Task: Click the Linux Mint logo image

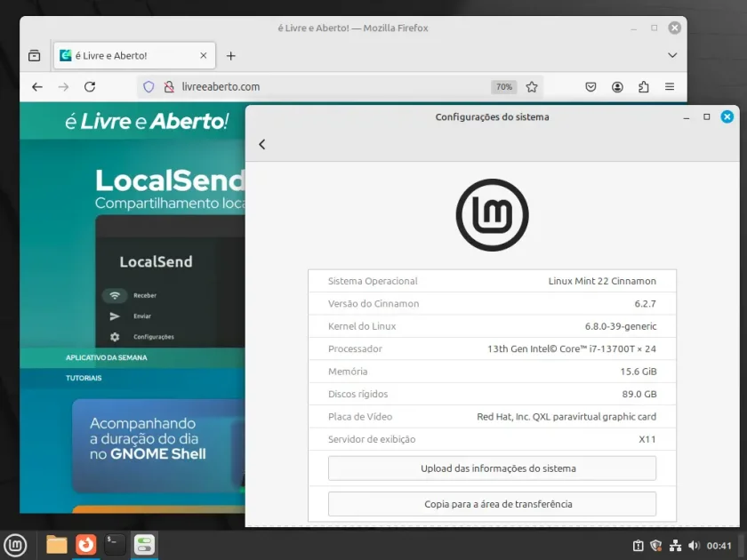Action: pyautogui.click(x=492, y=215)
